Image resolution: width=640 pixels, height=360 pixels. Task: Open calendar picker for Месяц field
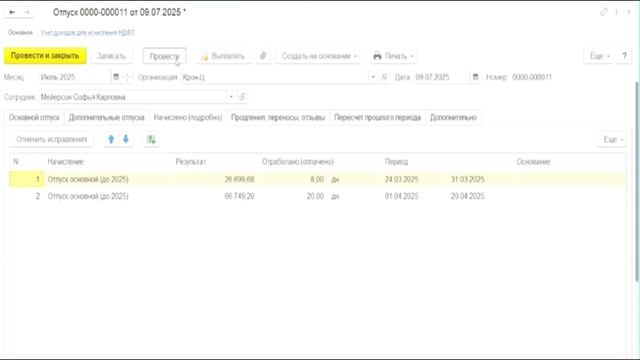click(x=116, y=77)
